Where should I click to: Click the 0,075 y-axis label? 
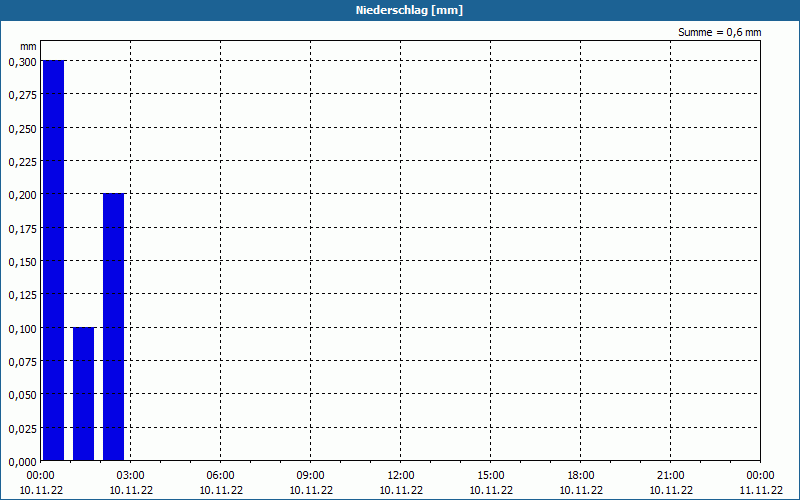(x=23, y=362)
